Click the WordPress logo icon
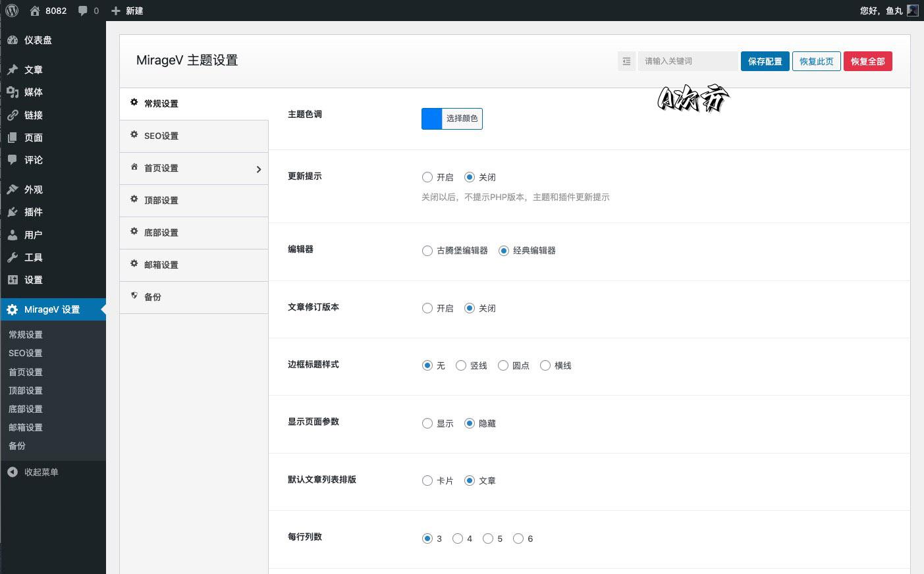The height and width of the screenshot is (574, 924). click(x=12, y=11)
